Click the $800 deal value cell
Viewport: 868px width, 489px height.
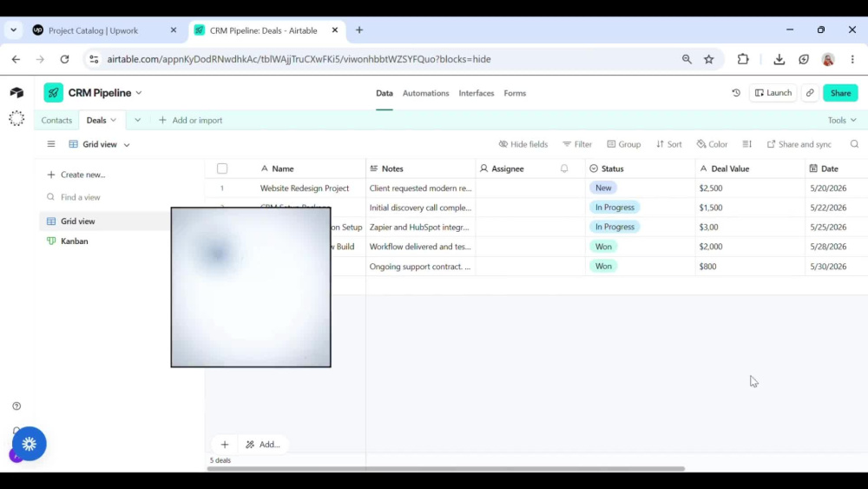[x=750, y=267]
